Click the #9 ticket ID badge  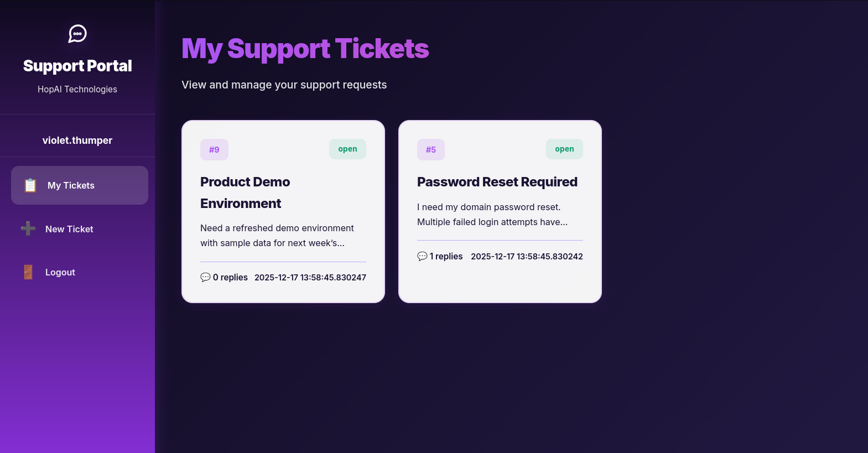pos(214,149)
